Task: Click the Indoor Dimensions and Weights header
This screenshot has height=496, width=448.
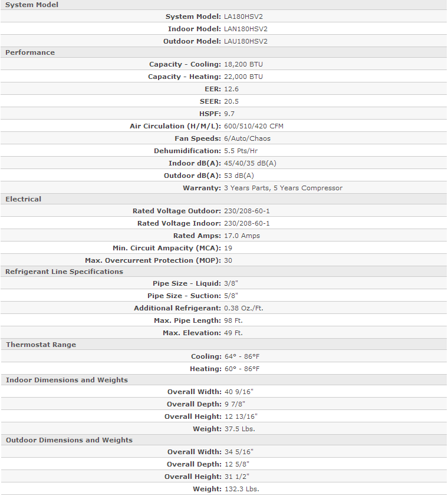Action: [x=67, y=380]
